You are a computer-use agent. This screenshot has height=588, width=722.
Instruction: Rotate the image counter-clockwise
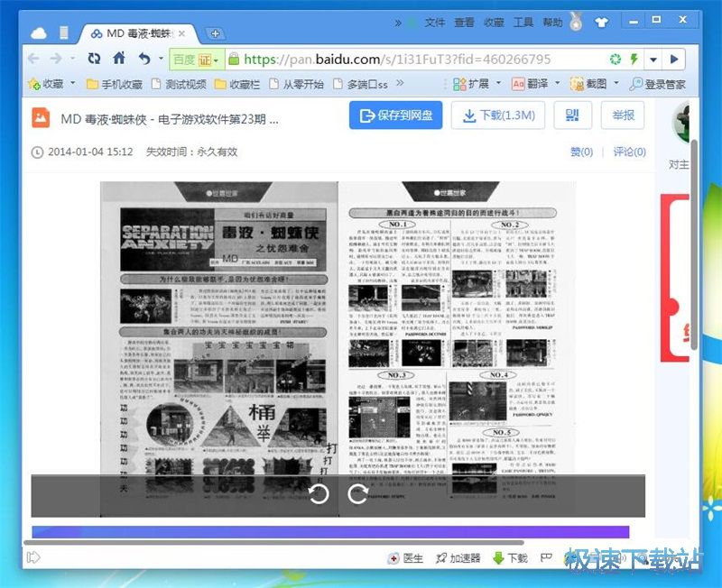click(318, 493)
